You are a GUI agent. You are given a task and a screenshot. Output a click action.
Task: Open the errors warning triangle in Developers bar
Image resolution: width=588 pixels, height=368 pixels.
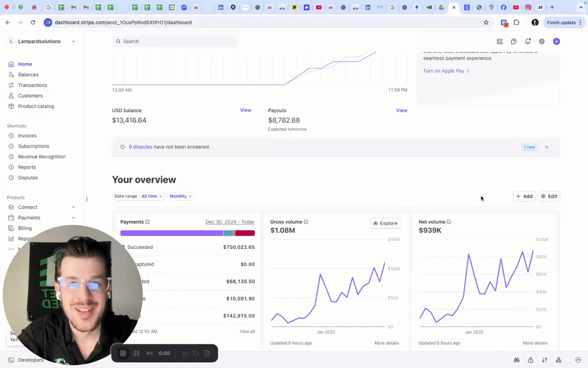point(531,360)
